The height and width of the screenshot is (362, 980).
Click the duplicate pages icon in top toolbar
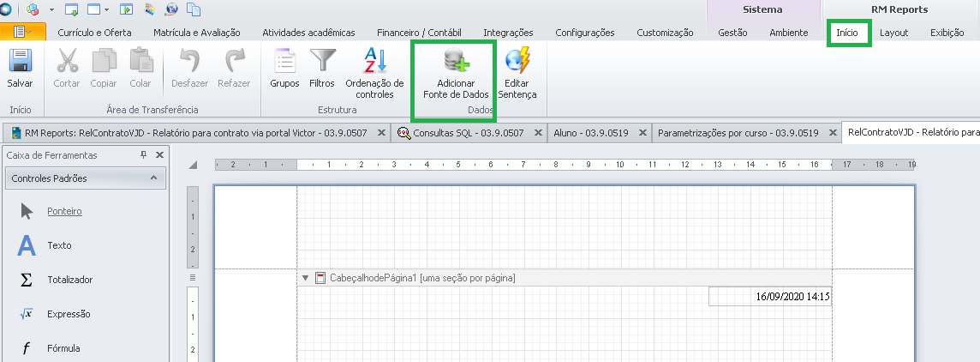click(194, 9)
